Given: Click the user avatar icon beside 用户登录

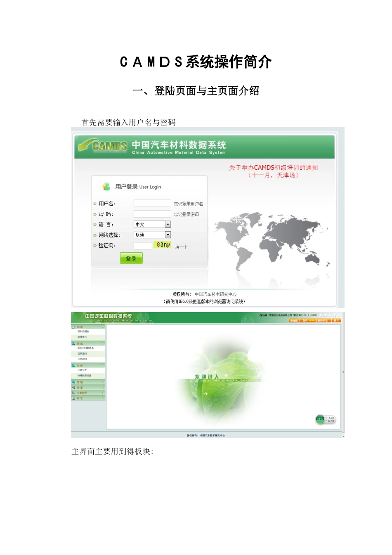Looking at the screenshot, I should click(106, 186).
